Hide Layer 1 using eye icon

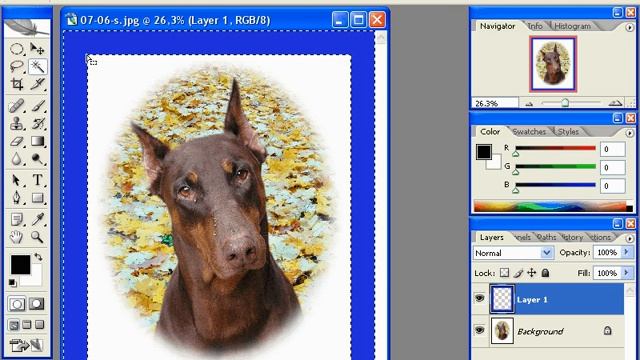tap(480, 298)
